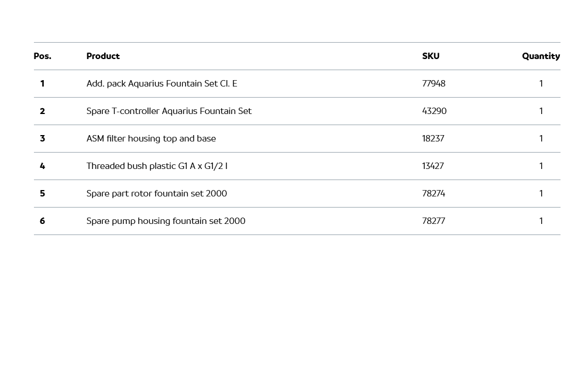Choose Spare pump housing fountain set 2000

166,221
